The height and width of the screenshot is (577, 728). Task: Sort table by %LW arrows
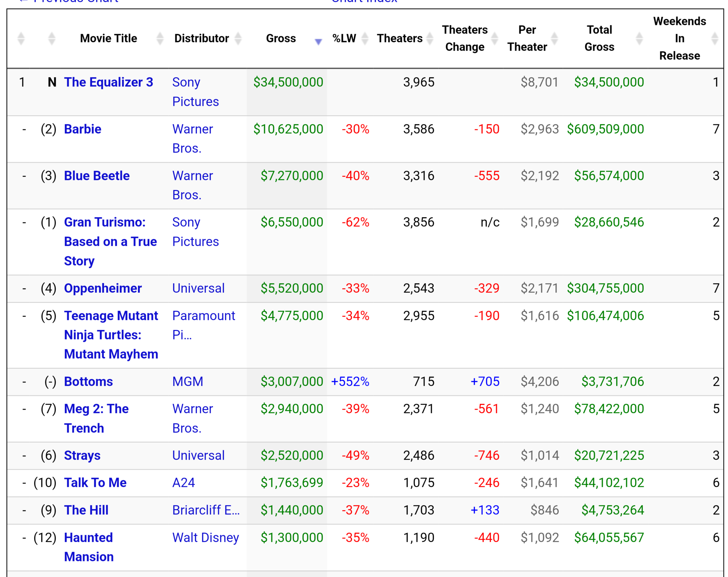[x=365, y=39]
